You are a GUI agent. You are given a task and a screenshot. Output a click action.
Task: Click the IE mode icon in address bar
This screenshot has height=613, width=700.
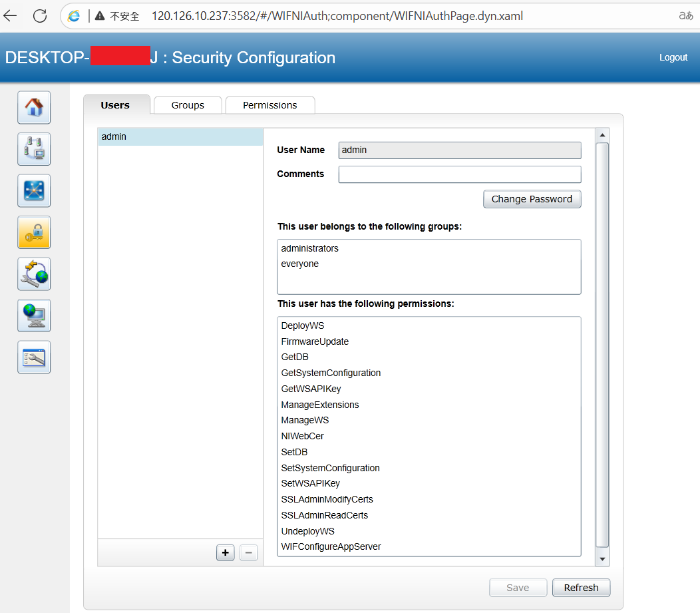click(x=74, y=16)
